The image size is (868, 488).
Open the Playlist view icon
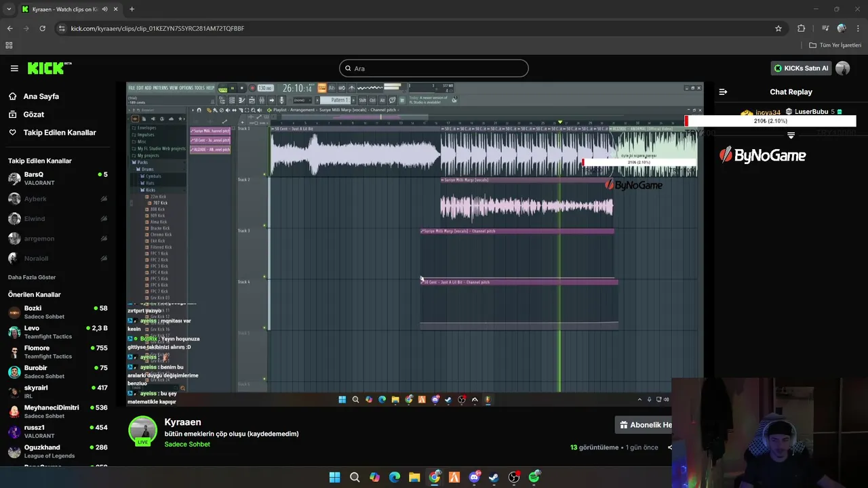click(231, 100)
